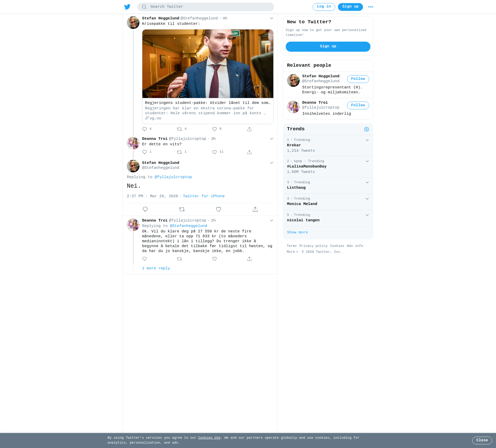
Task: Close the cookies notice
Action: pyautogui.click(x=482, y=440)
